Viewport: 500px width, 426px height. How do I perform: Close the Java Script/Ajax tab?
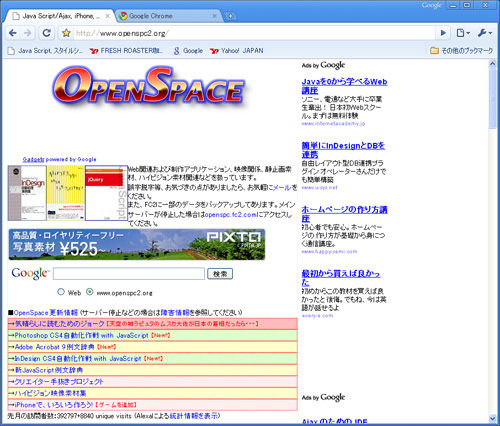(107, 16)
